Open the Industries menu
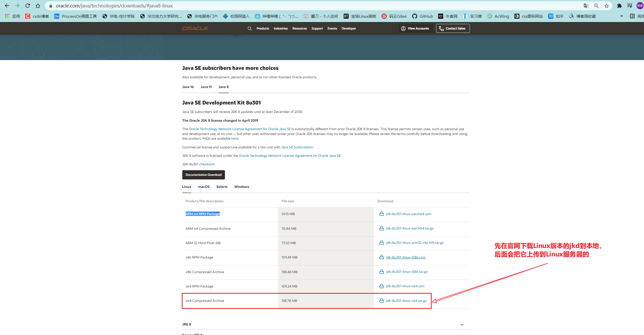The image size is (644, 335). [281, 28]
